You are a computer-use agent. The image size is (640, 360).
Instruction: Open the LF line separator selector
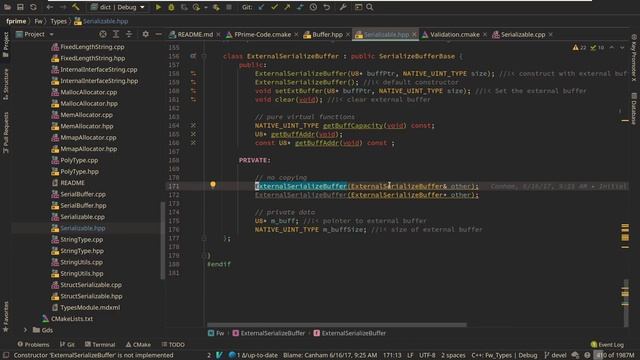pyautogui.click(x=410, y=355)
